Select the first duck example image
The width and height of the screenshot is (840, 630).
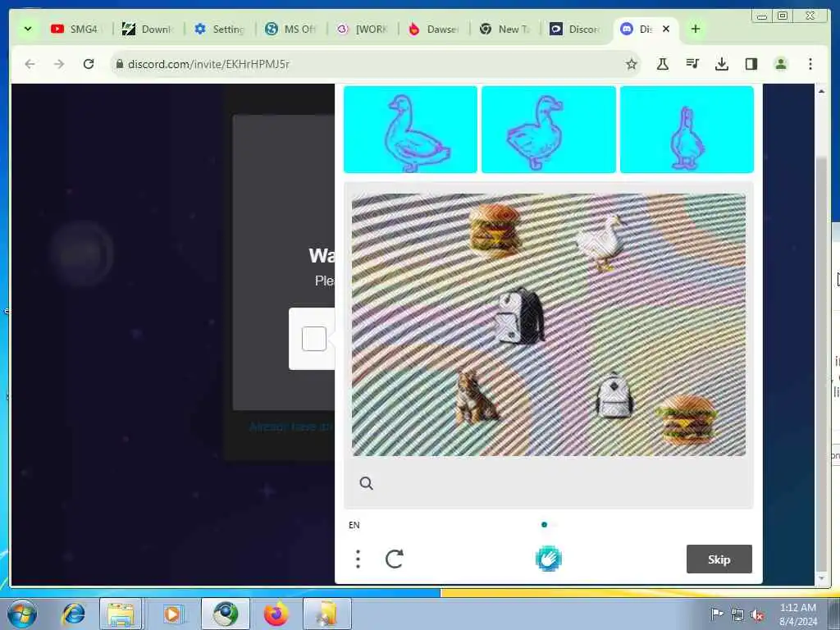click(x=410, y=130)
